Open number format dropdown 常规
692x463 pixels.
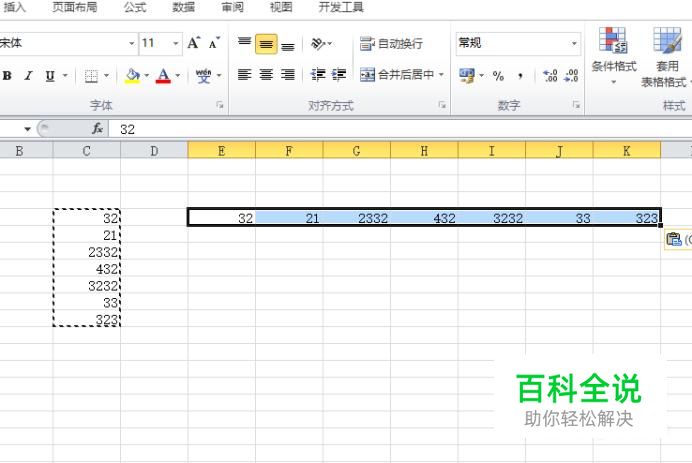[574, 43]
